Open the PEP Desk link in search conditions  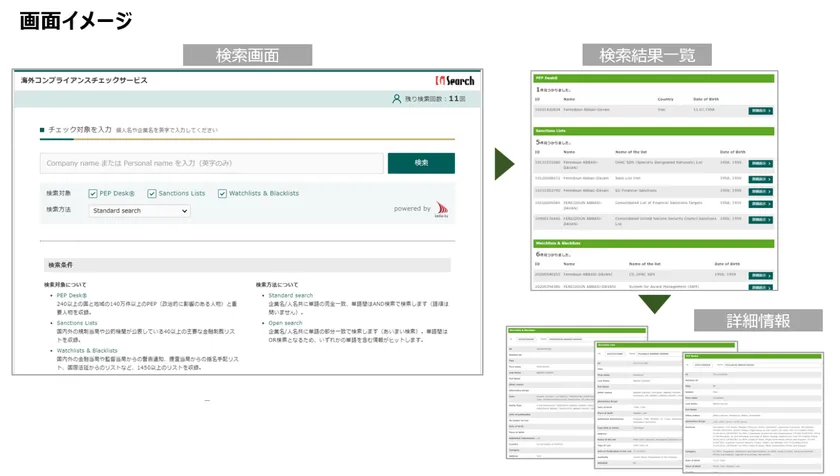tap(71, 296)
